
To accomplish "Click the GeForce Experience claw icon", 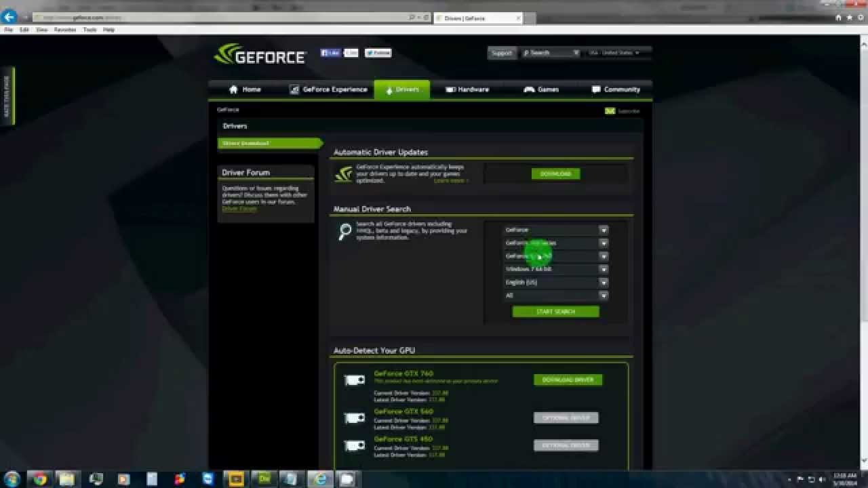I will click(x=344, y=174).
